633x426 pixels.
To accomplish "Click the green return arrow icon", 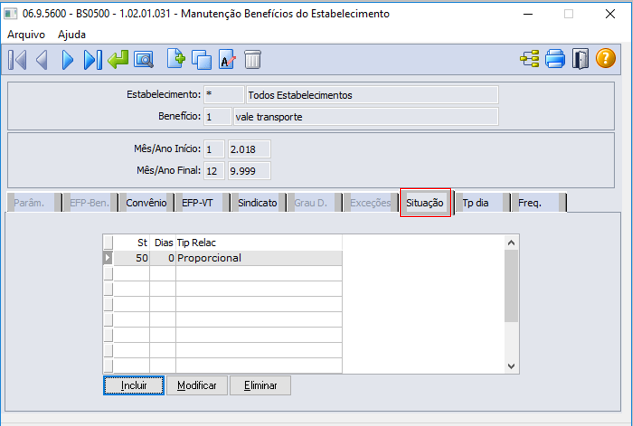I will click(118, 59).
